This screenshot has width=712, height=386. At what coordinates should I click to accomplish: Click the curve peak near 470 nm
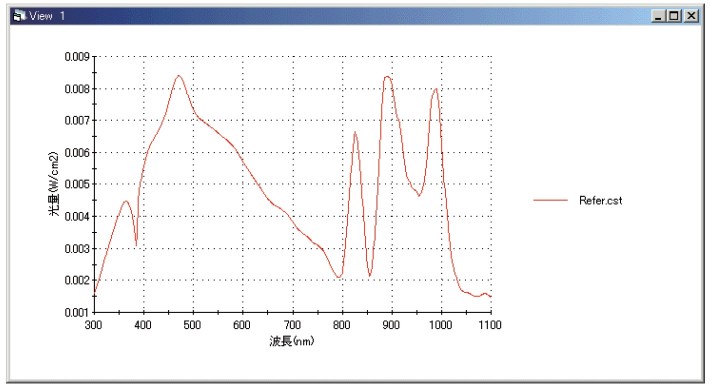pos(178,75)
